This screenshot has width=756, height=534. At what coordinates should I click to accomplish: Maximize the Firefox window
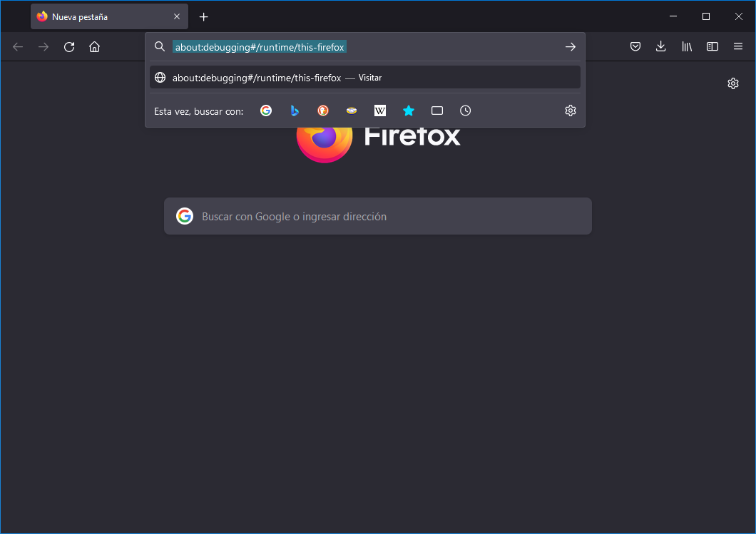point(706,16)
